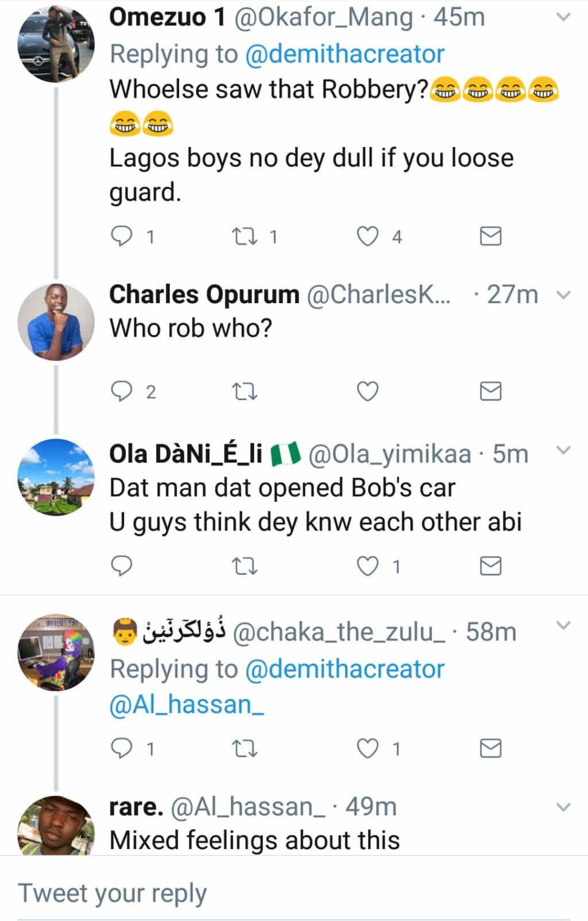Retweet the @chaka_the_zulu_ tweet
The width and height of the screenshot is (588, 921).
point(244,749)
